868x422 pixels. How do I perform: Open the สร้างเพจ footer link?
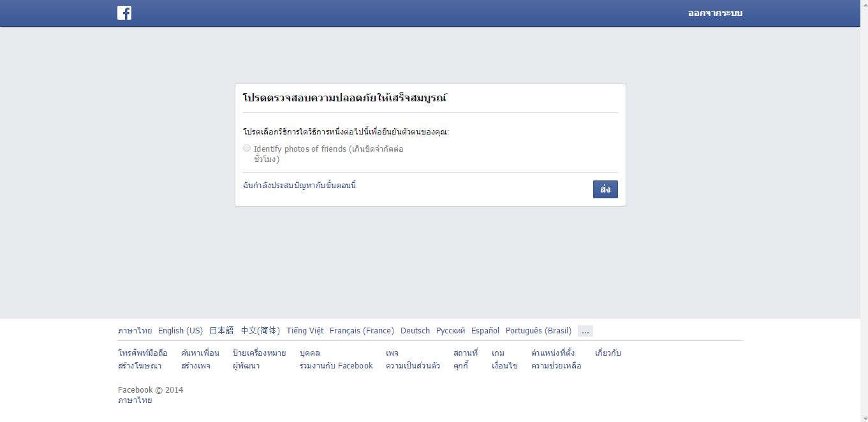[196, 366]
